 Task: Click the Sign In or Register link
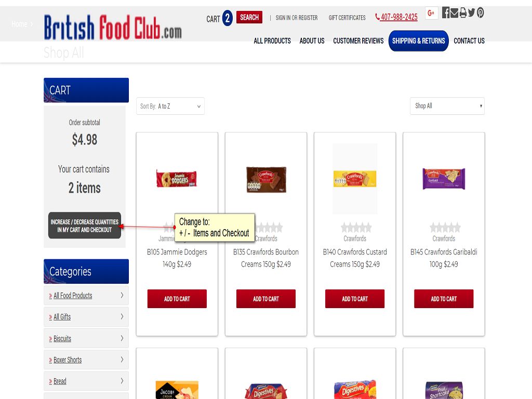pyautogui.click(x=297, y=18)
